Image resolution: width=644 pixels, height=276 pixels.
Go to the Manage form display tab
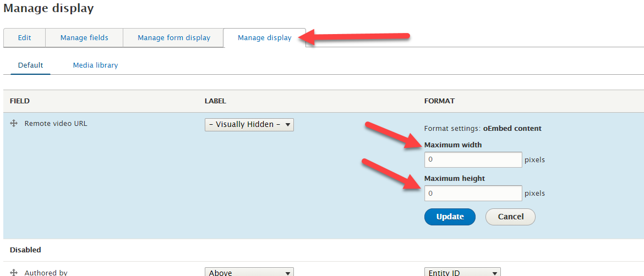coord(174,38)
